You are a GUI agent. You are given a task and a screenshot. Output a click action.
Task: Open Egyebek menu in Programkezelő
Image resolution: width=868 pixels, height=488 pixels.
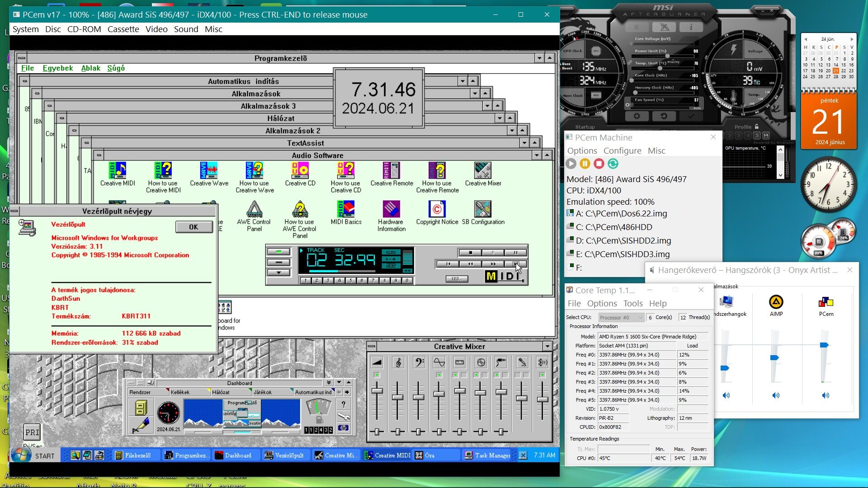57,68
